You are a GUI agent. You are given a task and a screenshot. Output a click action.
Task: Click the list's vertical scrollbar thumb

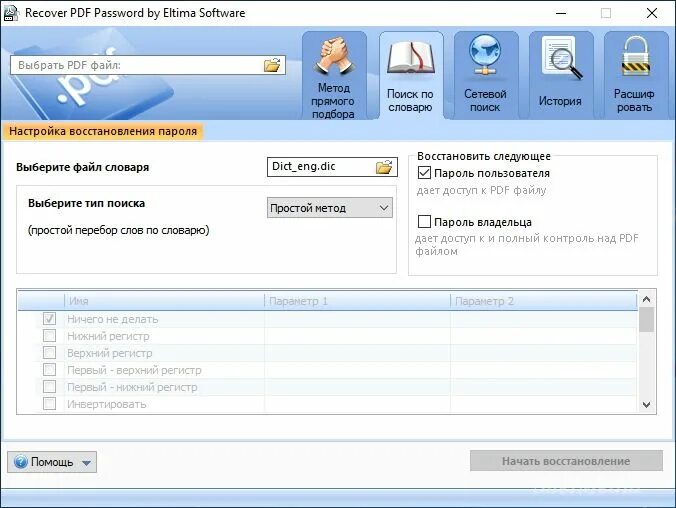(646, 320)
